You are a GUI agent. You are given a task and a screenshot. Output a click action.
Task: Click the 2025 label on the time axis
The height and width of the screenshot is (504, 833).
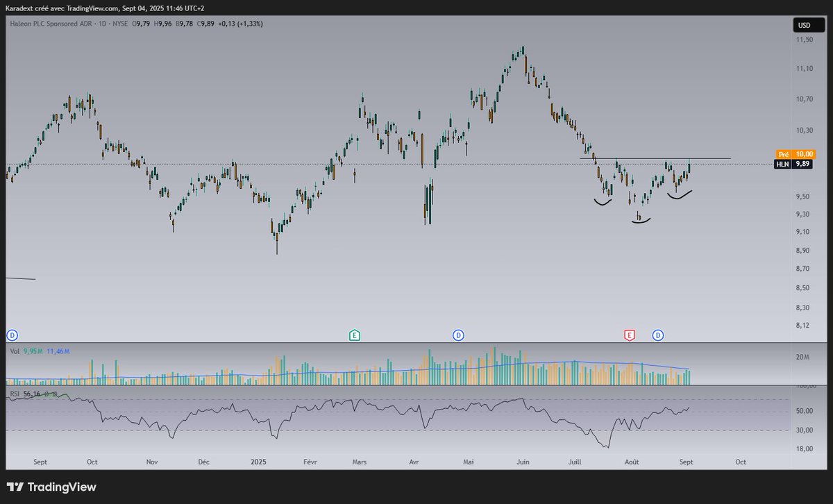tap(258, 462)
